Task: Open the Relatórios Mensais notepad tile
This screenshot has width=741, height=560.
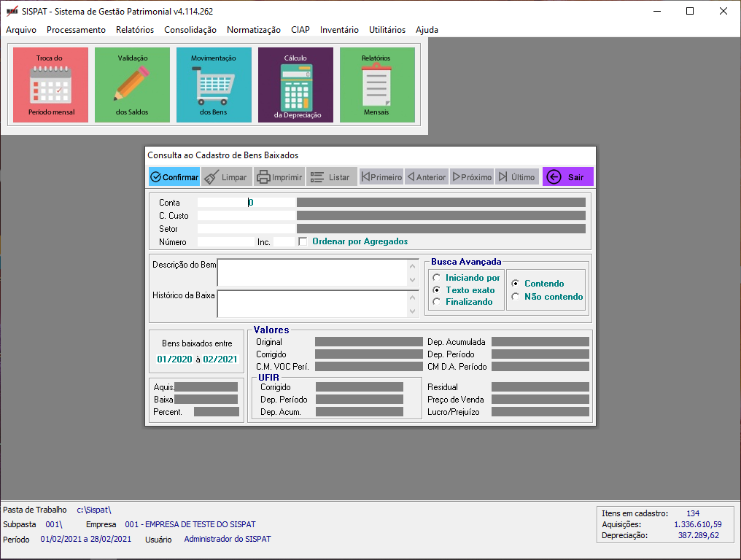Action: [x=377, y=85]
